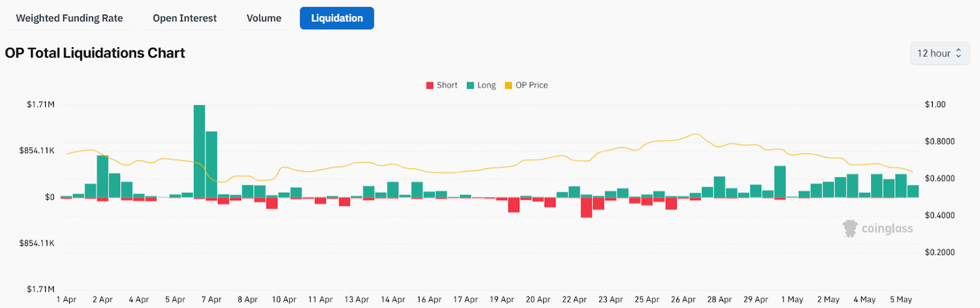Screen dimensions: 980x308
Task: Click the coinglass watermark logo icon
Action: click(850, 228)
